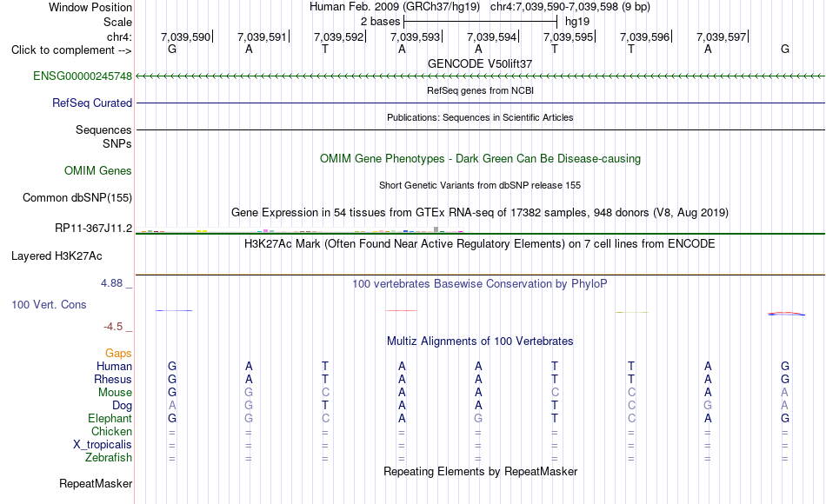This screenshot has width=826, height=504.
Task: Open the H3K27Ac Mark track title
Action: [480, 244]
